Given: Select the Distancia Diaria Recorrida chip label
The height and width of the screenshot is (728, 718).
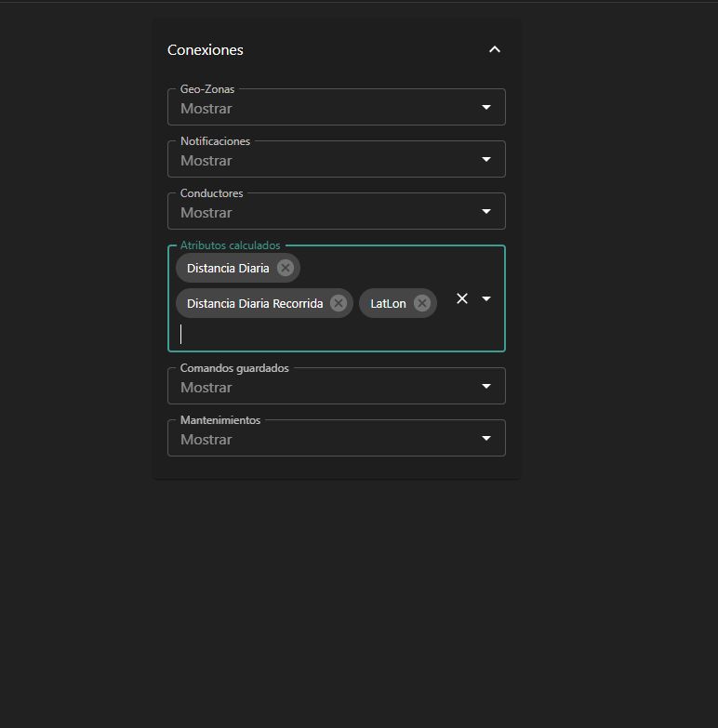Looking at the screenshot, I should pos(255,303).
